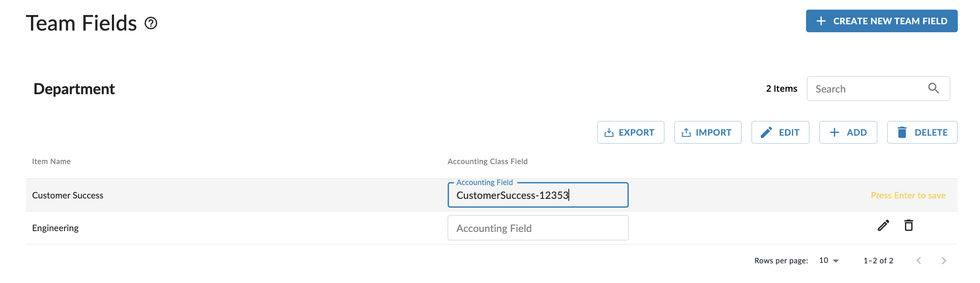Click the Accounting Class Field column header

pos(487,162)
